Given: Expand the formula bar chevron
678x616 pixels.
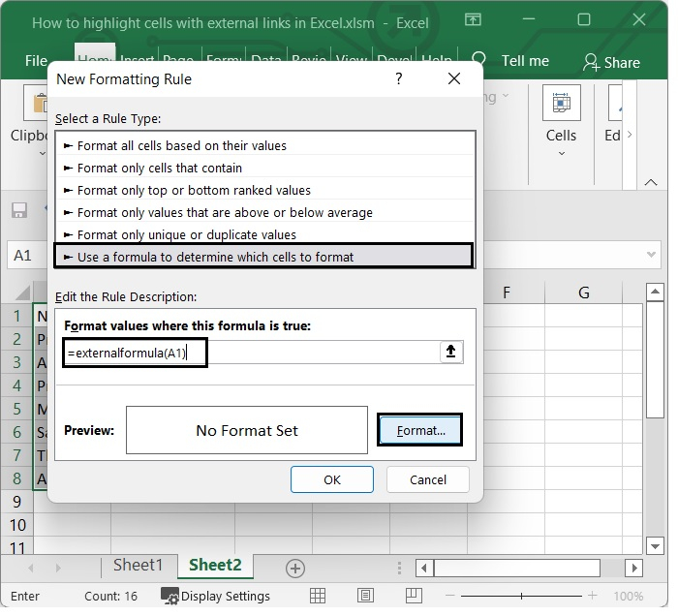Looking at the screenshot, I should coord(651,255).
